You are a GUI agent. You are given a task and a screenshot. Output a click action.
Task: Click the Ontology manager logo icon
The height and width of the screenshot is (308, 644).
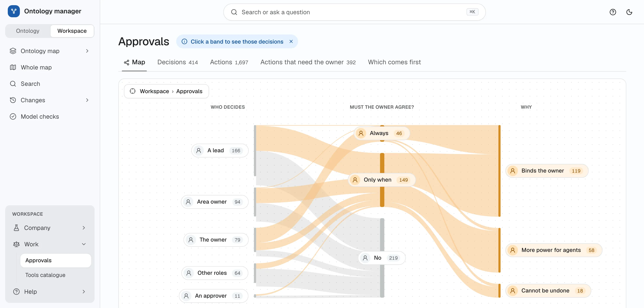14,11
